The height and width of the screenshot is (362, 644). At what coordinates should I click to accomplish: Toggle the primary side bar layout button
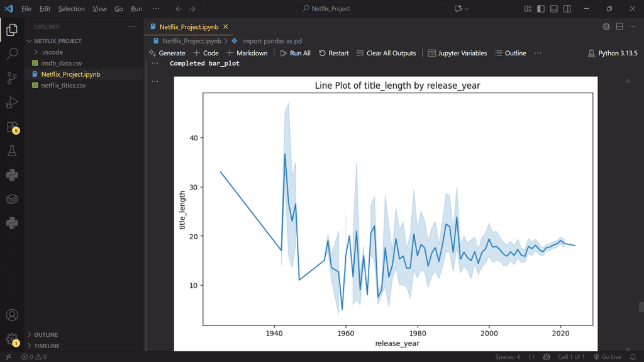(x=540, y=9)
